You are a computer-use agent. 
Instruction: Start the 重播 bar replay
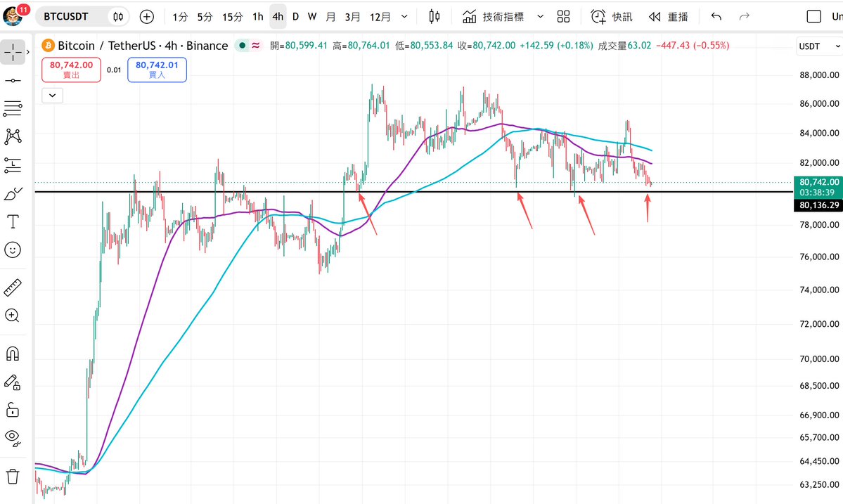click(668, 17)
